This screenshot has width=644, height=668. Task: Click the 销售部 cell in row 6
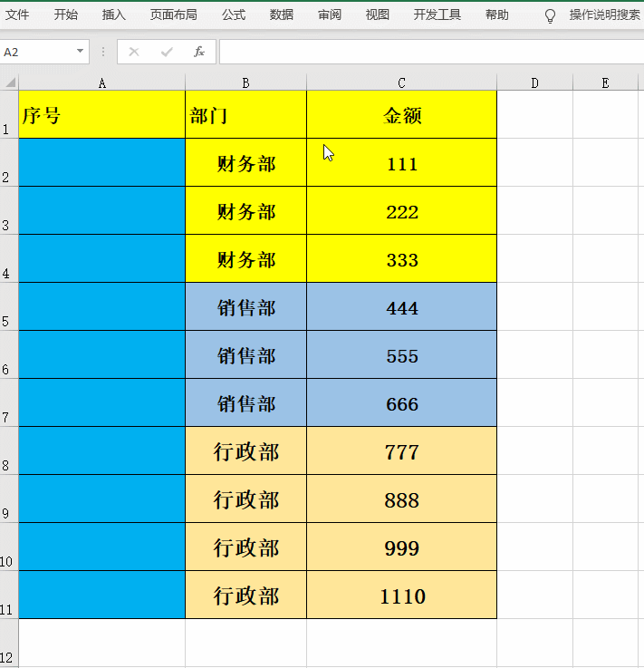246,354
